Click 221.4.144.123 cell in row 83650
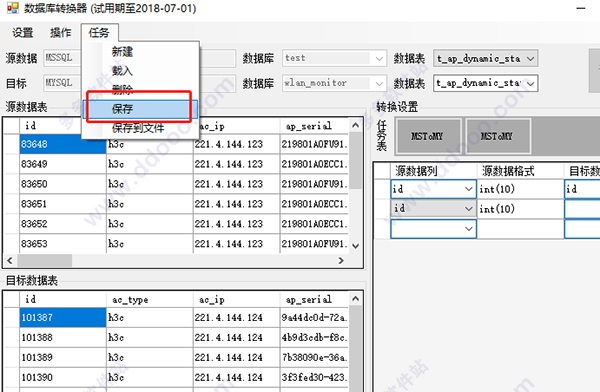The image size is (600, 392). pyautogui.click(x=236, y=184)
